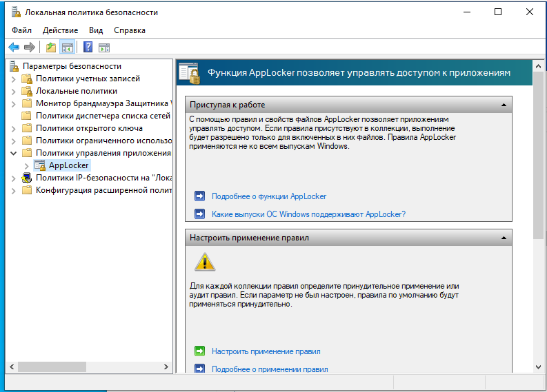Open the Файл menu
The width and height of the screenshot is (547, 392).
[21, 30]
